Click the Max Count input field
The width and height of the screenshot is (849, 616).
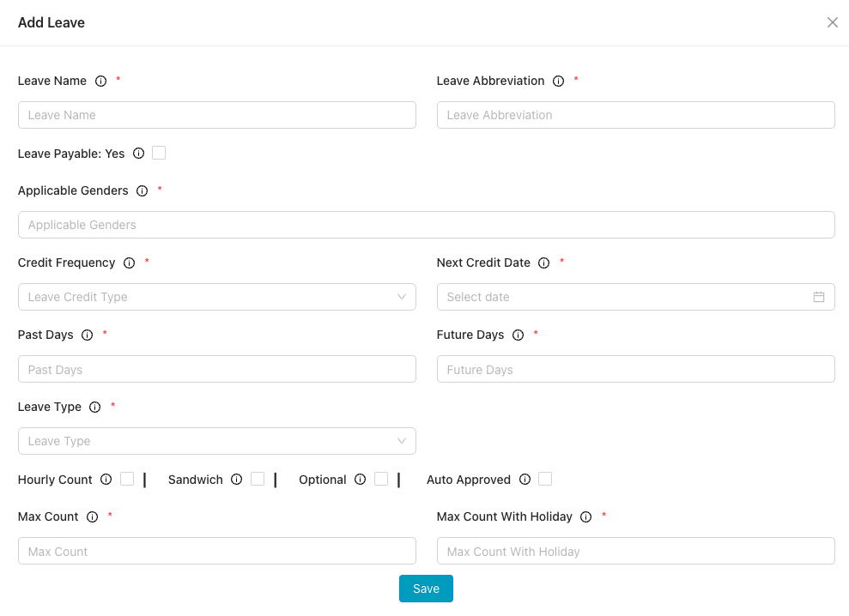pos(217,551)
